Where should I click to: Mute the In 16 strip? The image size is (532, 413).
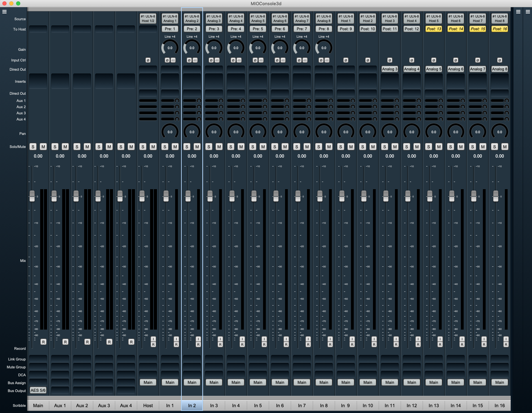click(x=505, y=147)
